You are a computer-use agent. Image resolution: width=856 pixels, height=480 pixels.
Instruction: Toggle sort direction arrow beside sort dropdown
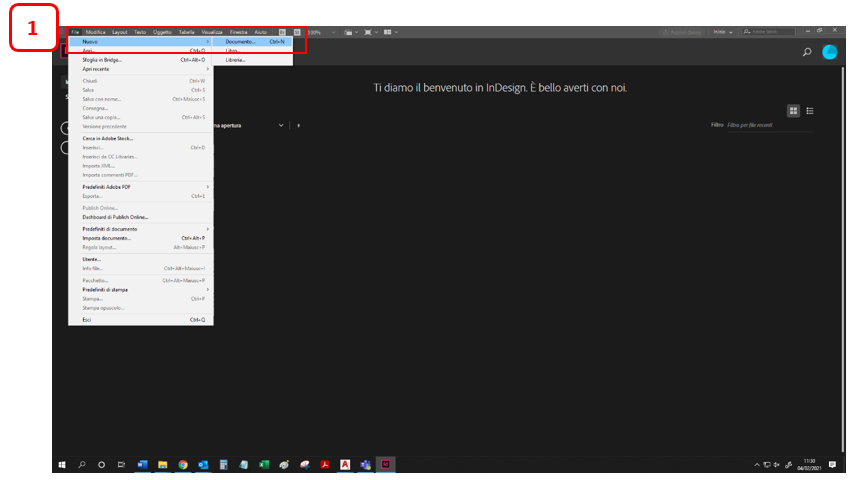[299, 126]
